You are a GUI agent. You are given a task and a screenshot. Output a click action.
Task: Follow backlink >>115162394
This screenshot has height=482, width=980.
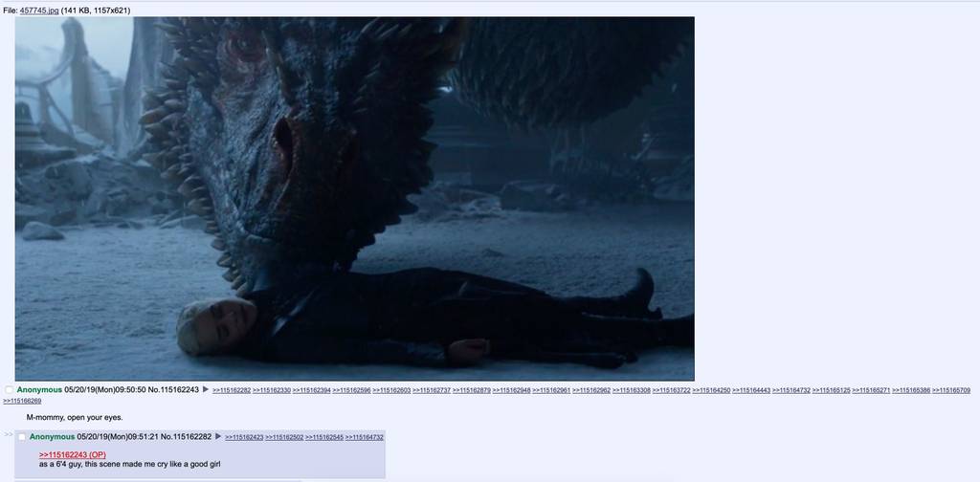pos(312,390)
